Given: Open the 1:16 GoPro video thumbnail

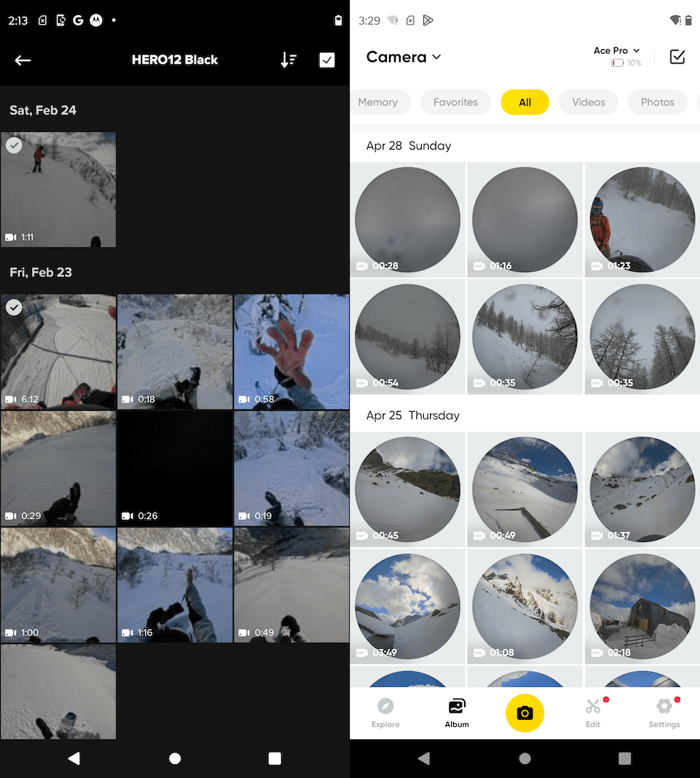Looking at the screenshot, I should [174, 585].
